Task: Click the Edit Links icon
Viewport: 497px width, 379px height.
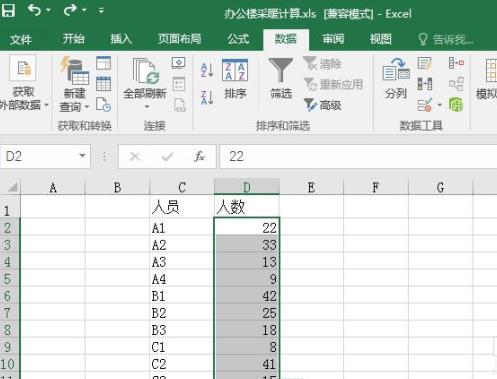Action: 180,105
